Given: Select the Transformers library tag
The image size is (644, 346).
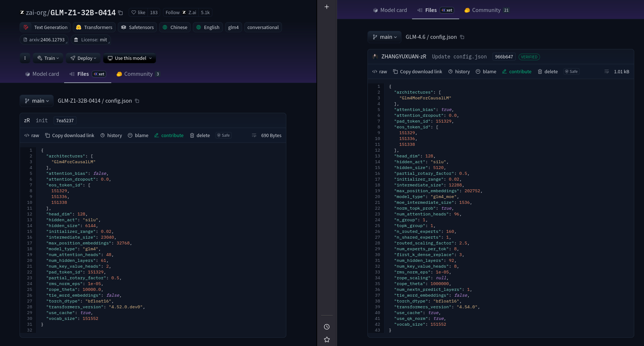Looking at the screenshot, I should click(94, 27).
